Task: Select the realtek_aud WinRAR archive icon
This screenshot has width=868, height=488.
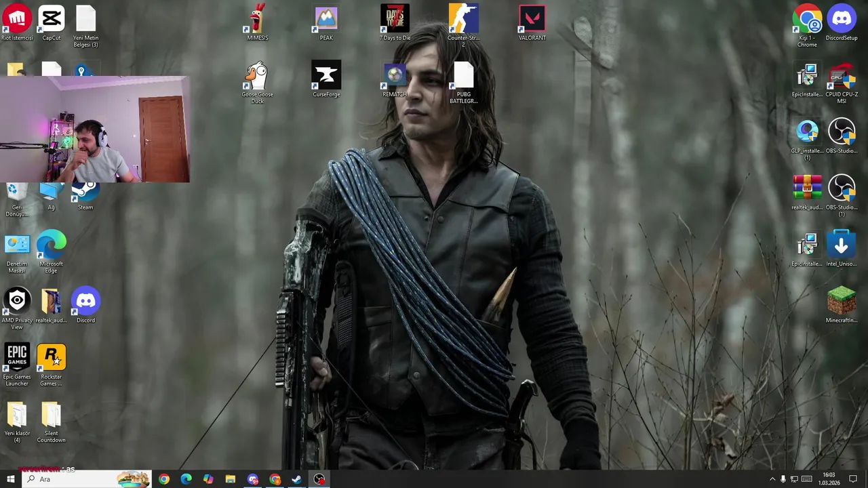Action: 807,192
